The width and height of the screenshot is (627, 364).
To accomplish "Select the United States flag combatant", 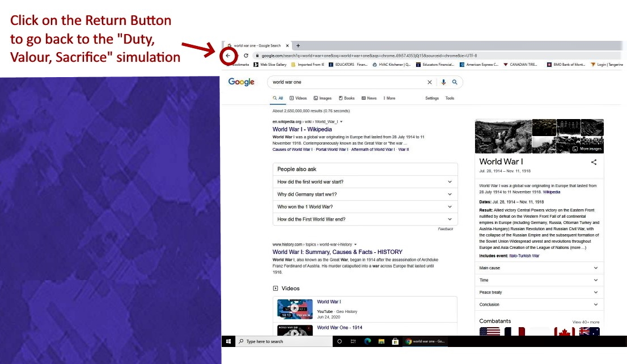I will point(489,332).
